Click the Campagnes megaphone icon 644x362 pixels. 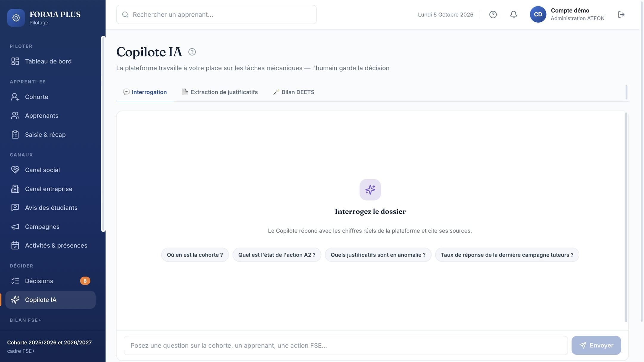15,227
